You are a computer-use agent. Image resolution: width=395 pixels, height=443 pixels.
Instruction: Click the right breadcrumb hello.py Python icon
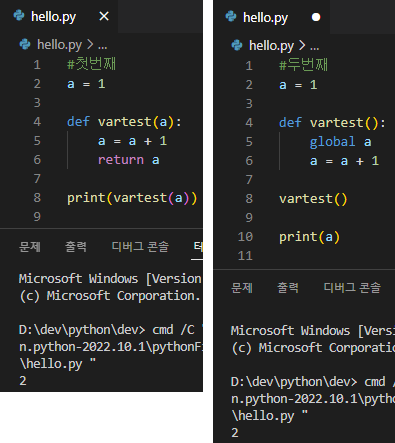point(237,45)
